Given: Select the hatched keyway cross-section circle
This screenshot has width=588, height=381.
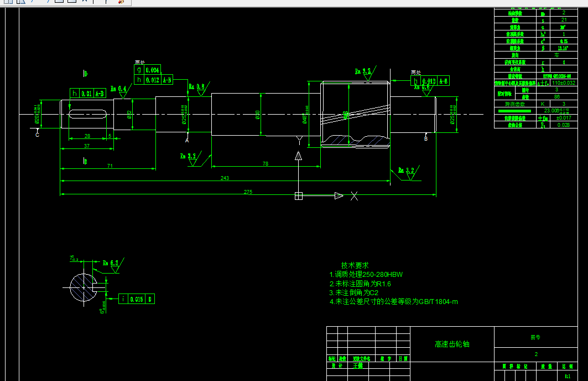Looking at the screenshot, I should point(84,287).
